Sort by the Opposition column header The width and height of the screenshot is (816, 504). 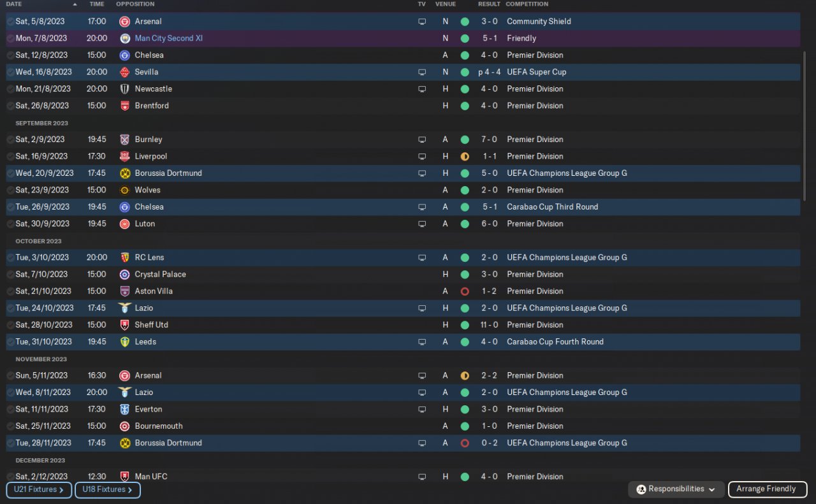coord(135,4)
